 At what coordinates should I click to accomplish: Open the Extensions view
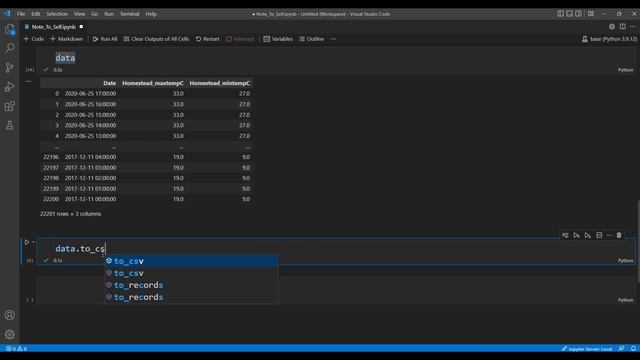coord(9,106)
